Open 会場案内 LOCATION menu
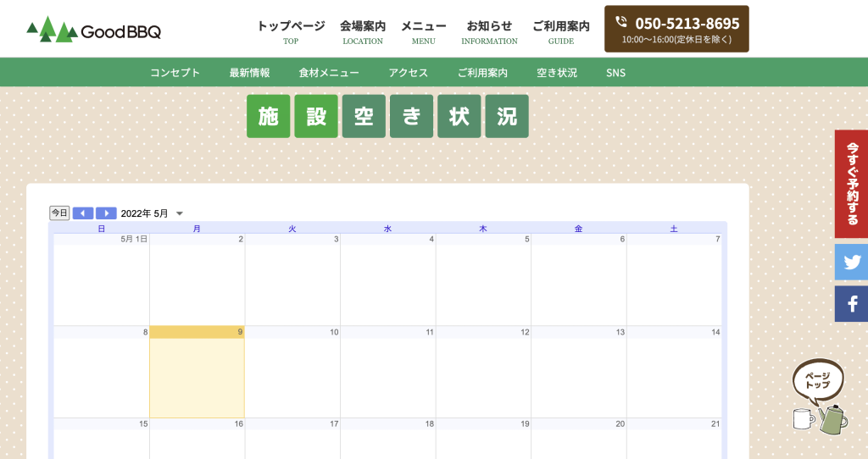Screen dimensions: 868x459 [363, 31]
